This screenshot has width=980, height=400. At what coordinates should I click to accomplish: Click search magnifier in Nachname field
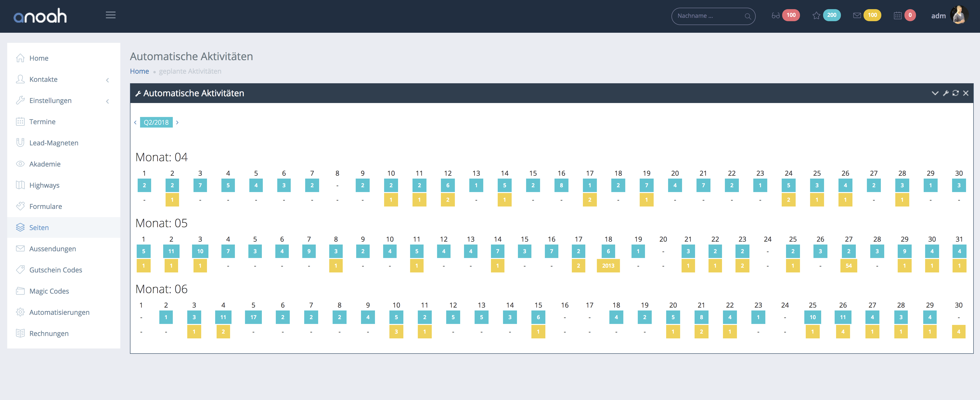point(748,16)
